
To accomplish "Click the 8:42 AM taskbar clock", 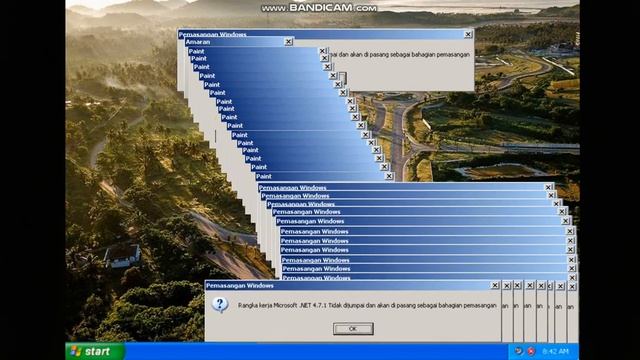I will coord(556,351).
